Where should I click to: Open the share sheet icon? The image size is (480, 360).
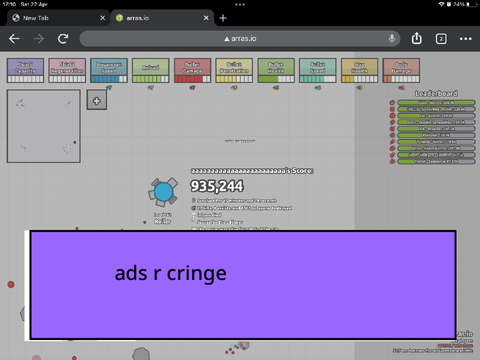416,38
